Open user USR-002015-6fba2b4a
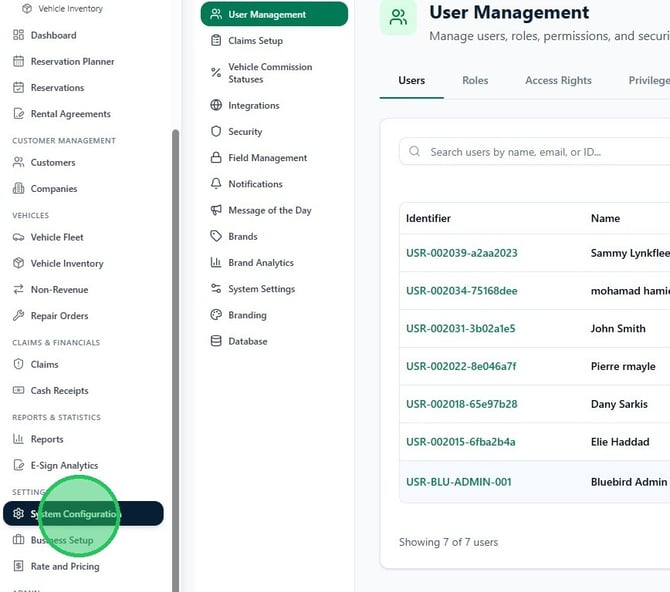The image size is (670, 592). (x=461, y=442)
